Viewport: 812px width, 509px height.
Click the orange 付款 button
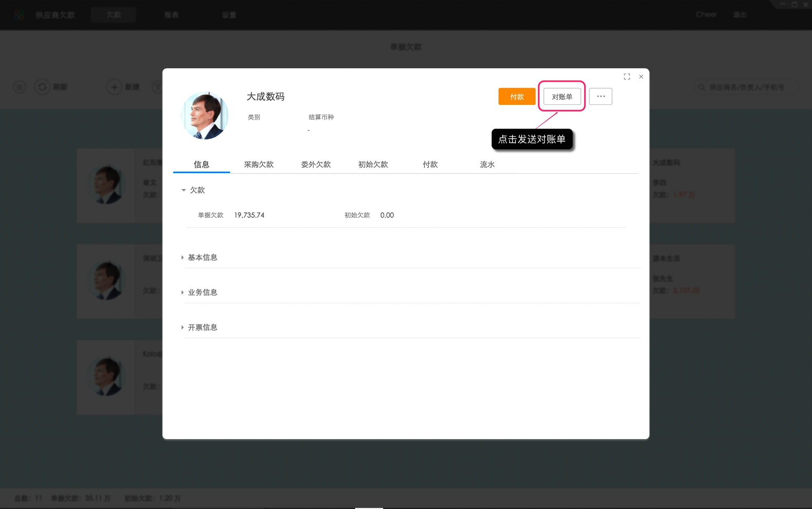coord(517,96)
